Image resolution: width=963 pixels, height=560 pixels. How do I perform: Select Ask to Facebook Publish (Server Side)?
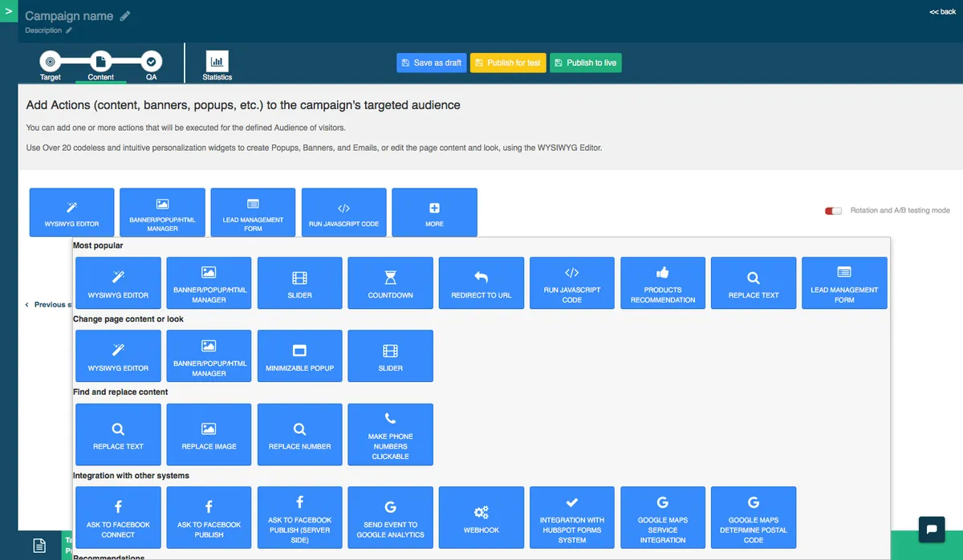299,517
